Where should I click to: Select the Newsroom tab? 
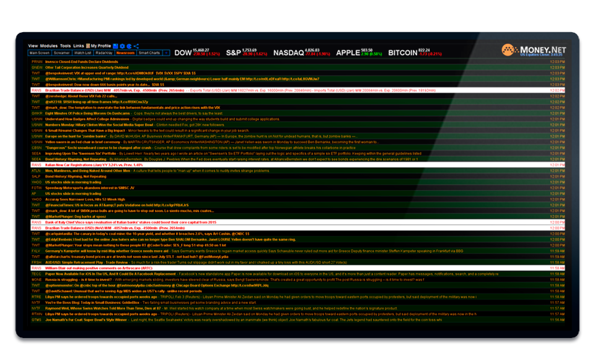(x=126, y=53)
